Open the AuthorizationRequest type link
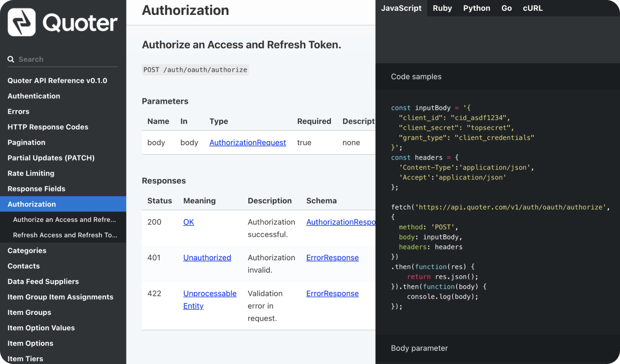Screen dimensions: 620x364 point(247,143)
